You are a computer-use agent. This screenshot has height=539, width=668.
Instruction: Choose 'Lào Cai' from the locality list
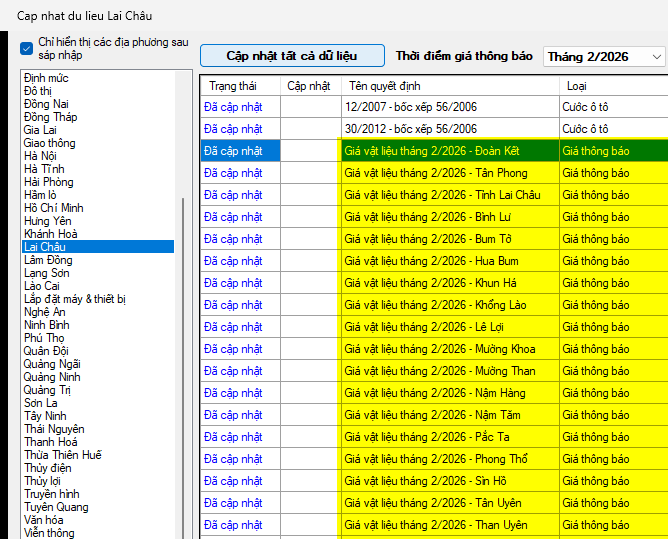42,286
